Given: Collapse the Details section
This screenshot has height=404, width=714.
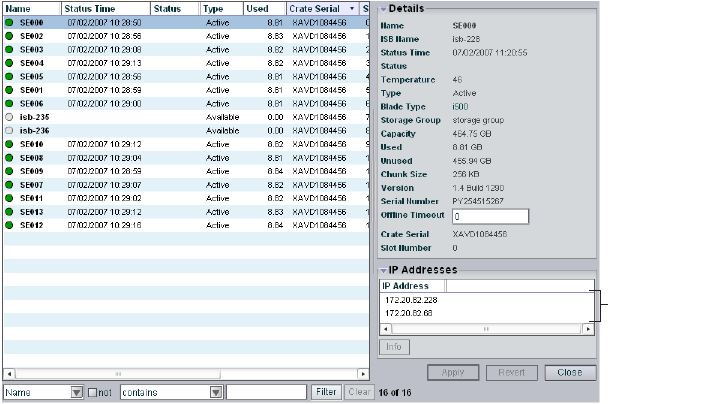Looking at the screenshot, I should tap(383, 9).
